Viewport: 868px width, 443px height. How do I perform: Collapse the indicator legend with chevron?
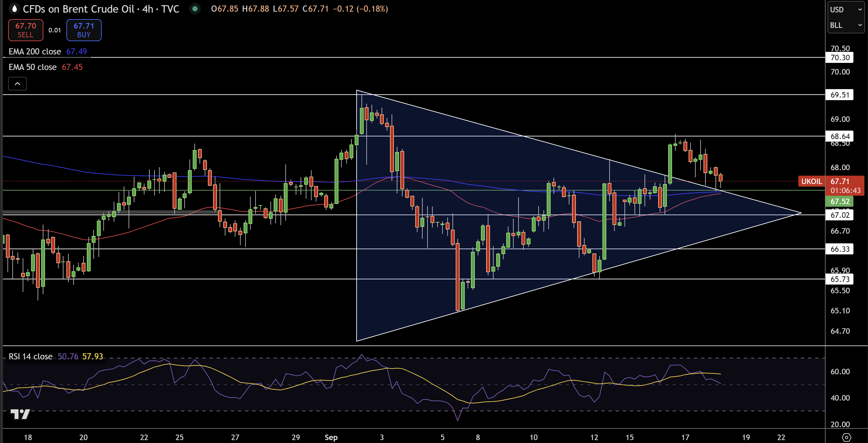coord(17,84)
